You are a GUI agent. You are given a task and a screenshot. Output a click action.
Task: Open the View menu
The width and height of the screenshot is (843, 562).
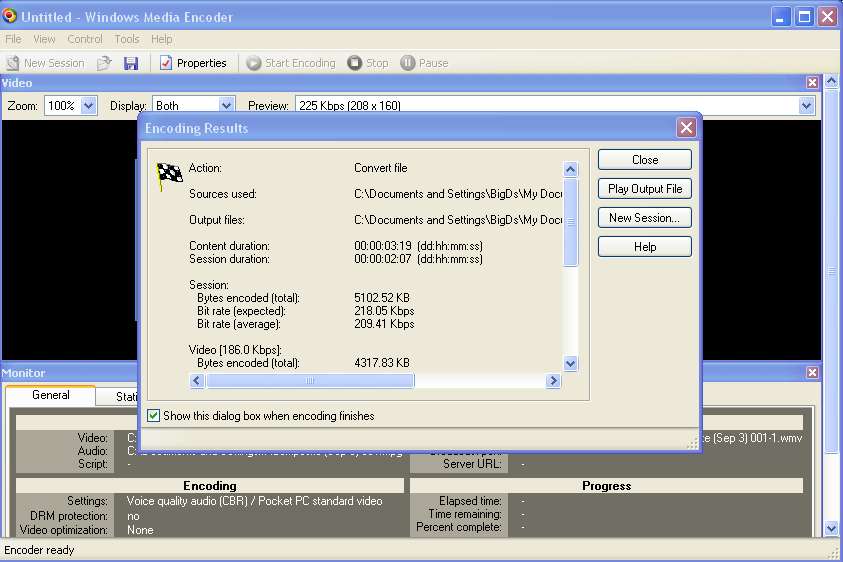pyautogui.click(x=44, y=39)
